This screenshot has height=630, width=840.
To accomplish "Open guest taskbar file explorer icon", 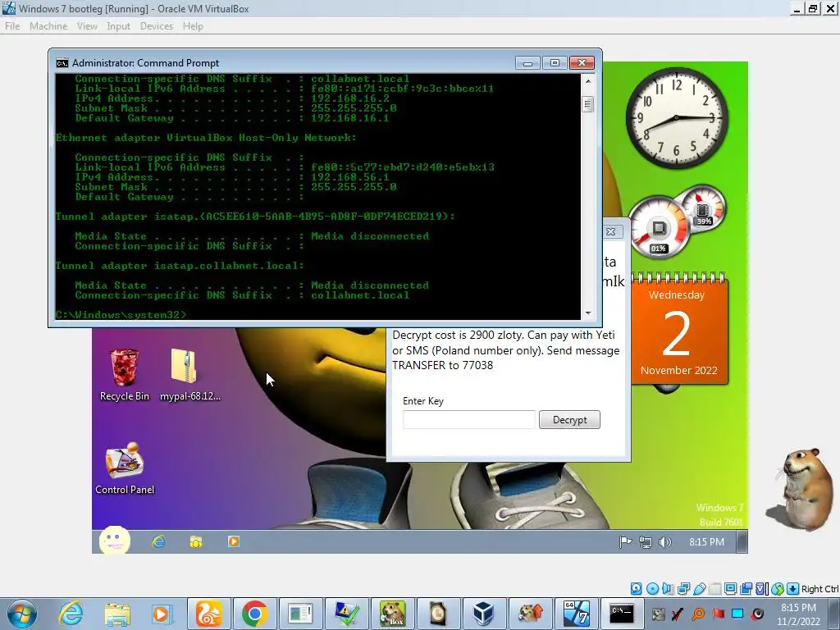I will click(x=196, y=542).
